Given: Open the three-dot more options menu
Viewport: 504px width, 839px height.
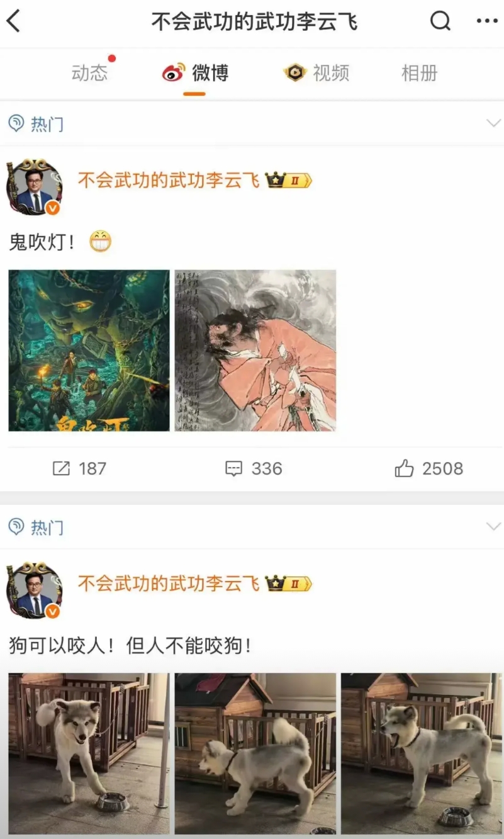Looking at the screenshot, I should 487,21.
